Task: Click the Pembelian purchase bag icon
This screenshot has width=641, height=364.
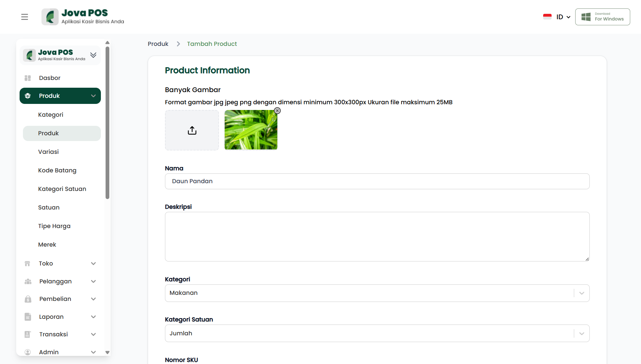Action: [x=28, y=299]
